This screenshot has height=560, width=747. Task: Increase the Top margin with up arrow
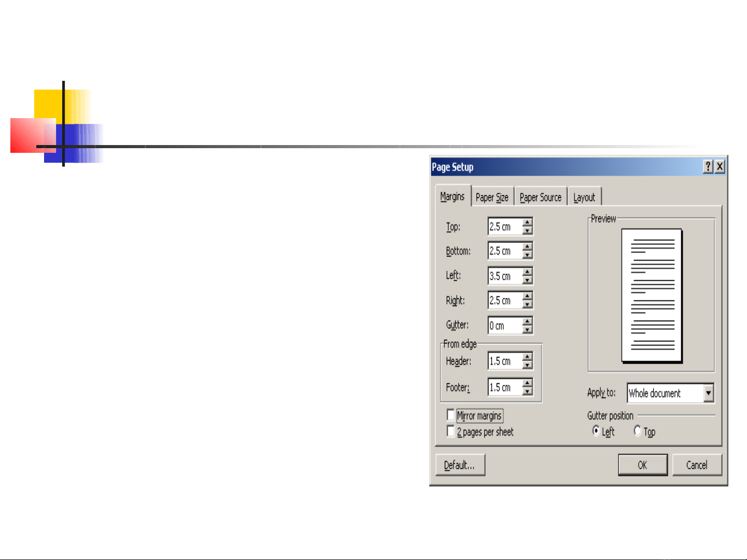click(527, 223)
